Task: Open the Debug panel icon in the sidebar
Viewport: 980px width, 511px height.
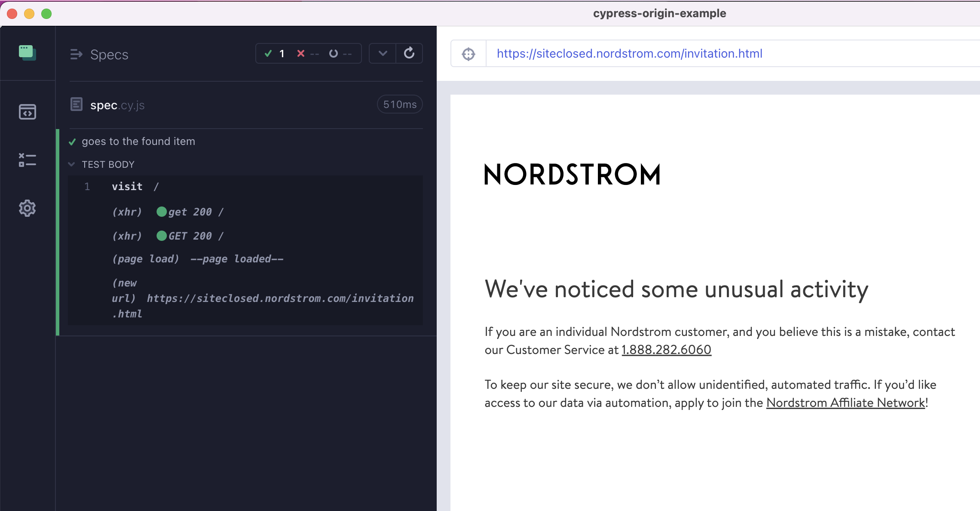Action: [x=27, y=160]
